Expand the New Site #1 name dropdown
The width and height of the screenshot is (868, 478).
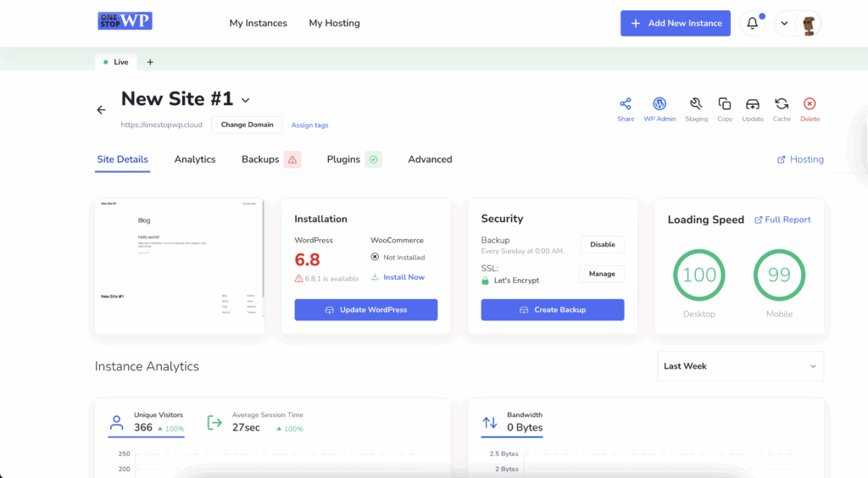[x=245, y=101]
